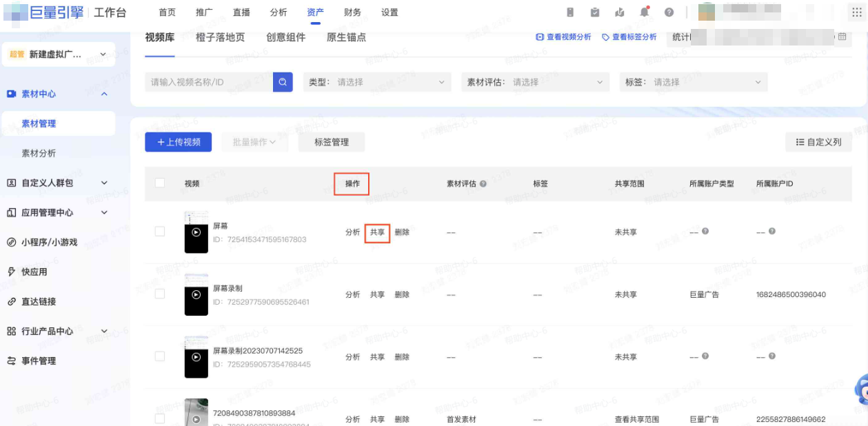
Task: Tick the select-all checkbox in table header
Action: [x=160, y=183]
